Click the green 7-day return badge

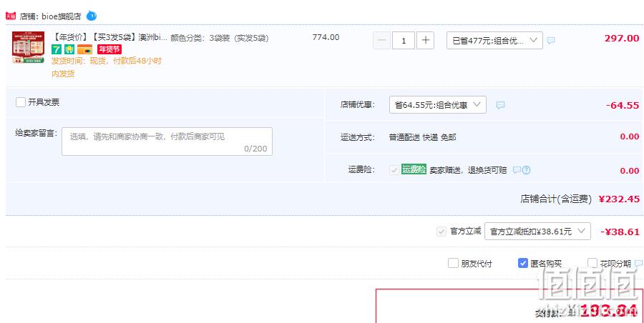pyautogui.click(x=57, y=49)
